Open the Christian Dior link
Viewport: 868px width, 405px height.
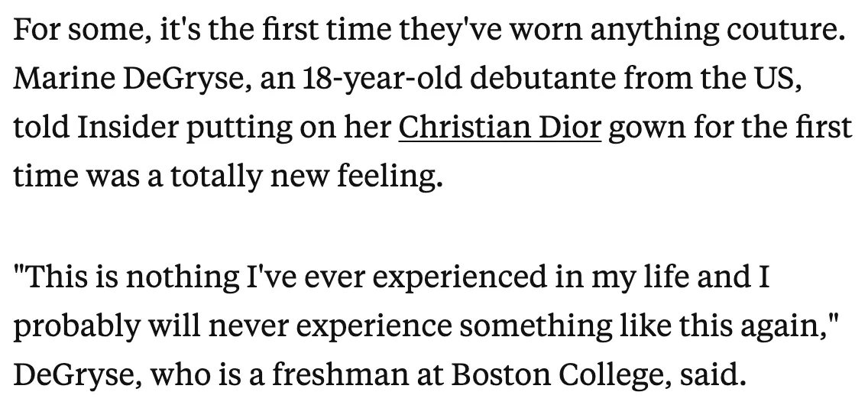pyautogui.click(x=500, y=128)
